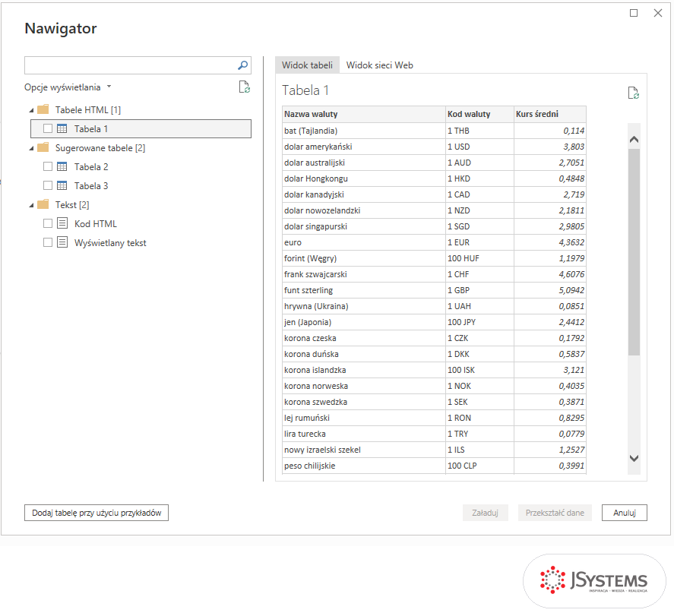Image resolution: width=674 pixels, height=616 pixels.
Task: Collapse the Tekst [2] group
Action: tap(31, 205)
